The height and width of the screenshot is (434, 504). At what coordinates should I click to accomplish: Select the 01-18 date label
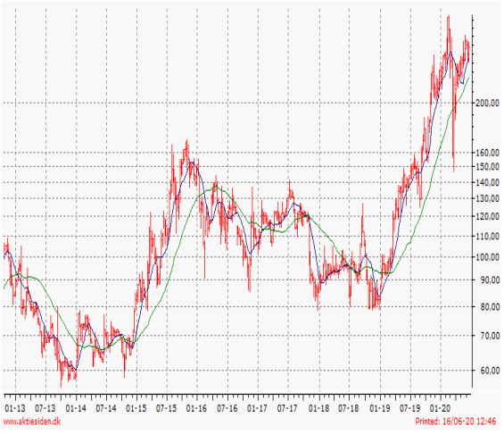pyautogui.click(x=318, y=409)
